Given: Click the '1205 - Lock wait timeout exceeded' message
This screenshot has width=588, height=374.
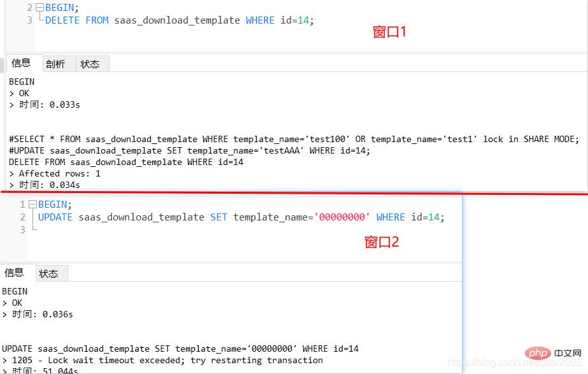Looking at the screenshot, I should [162, 361].
